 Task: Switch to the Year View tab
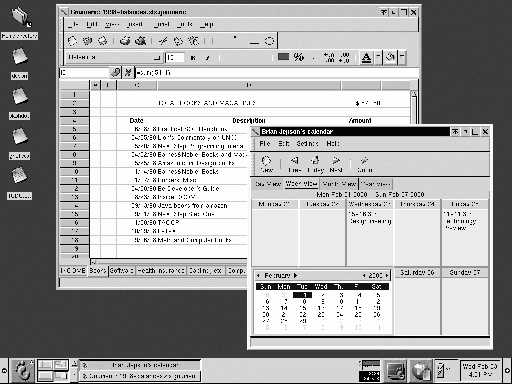click(376, 184)
